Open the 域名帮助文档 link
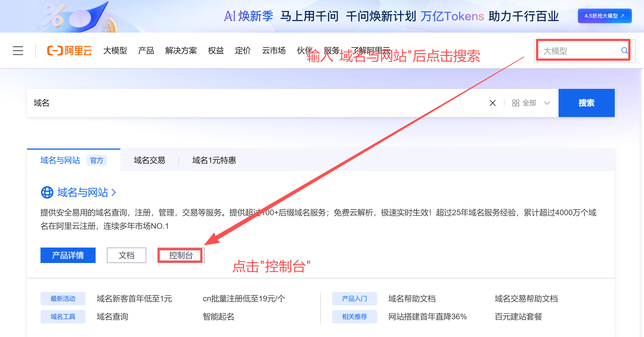Screen dimensions: 644x337 412,299
